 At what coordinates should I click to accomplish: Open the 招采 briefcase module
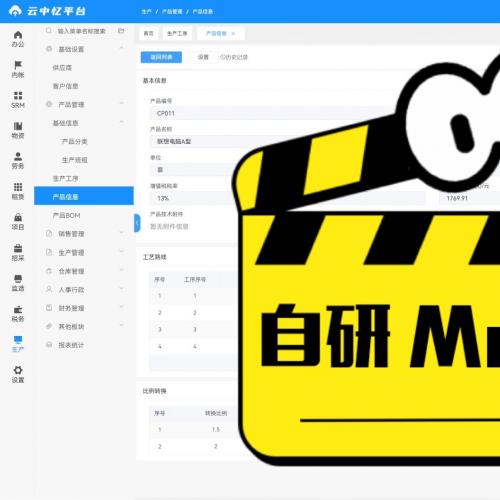click(18, 252)
